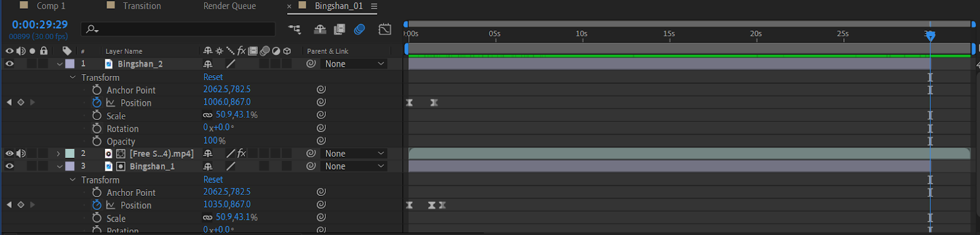Click the pick whip for [Free S...4).mp4 layer
The width and height of the screenshot is (980, 235).
(x=311, y=154)
